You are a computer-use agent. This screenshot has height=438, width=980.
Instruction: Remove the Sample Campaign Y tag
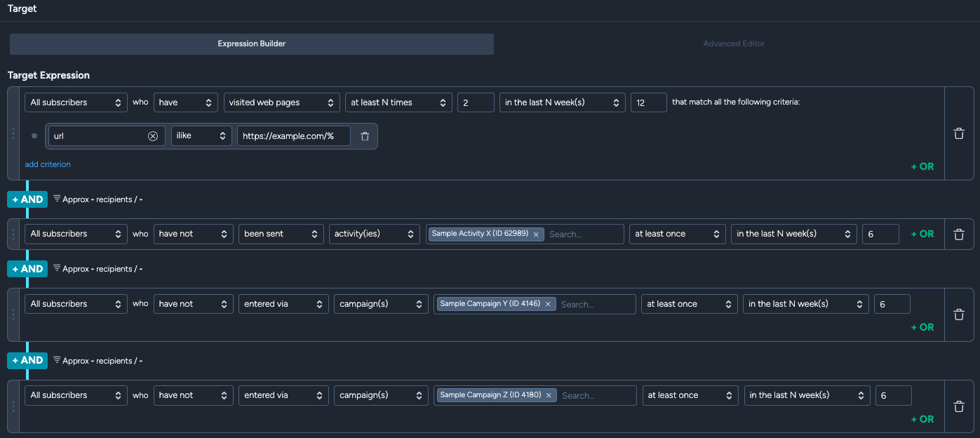click(x=548, y=304)
